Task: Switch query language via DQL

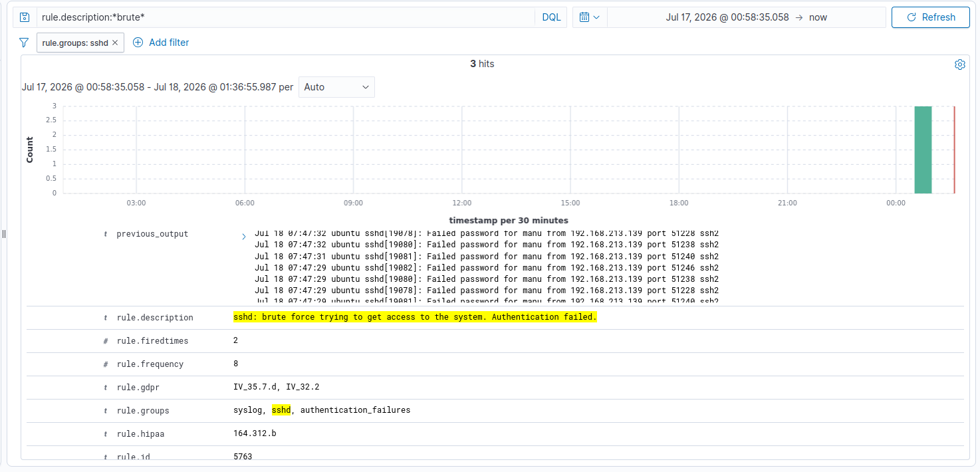Action: (551, 17)
